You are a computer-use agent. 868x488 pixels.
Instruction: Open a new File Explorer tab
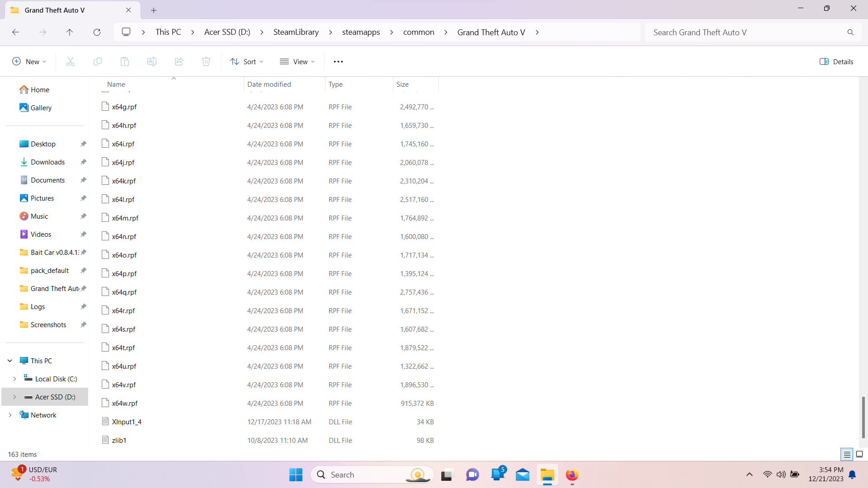(x=154, y=10)
